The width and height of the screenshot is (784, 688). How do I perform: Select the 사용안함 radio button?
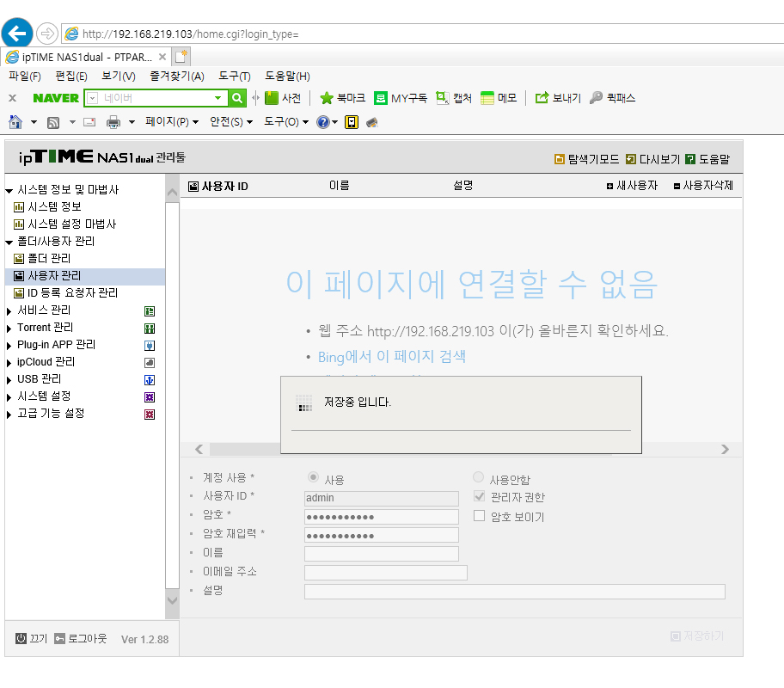point(479,476)
